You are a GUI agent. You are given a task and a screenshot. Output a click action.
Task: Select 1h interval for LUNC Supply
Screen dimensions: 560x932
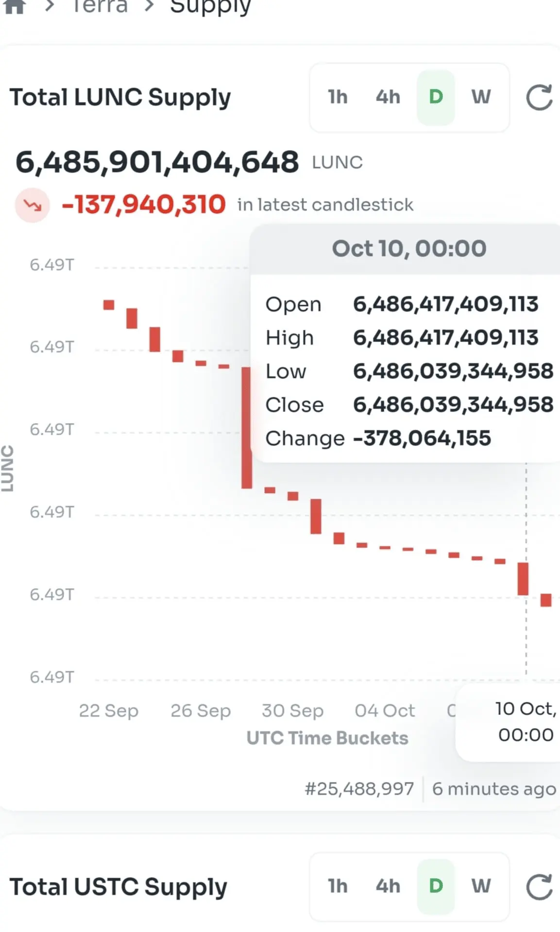338,97
